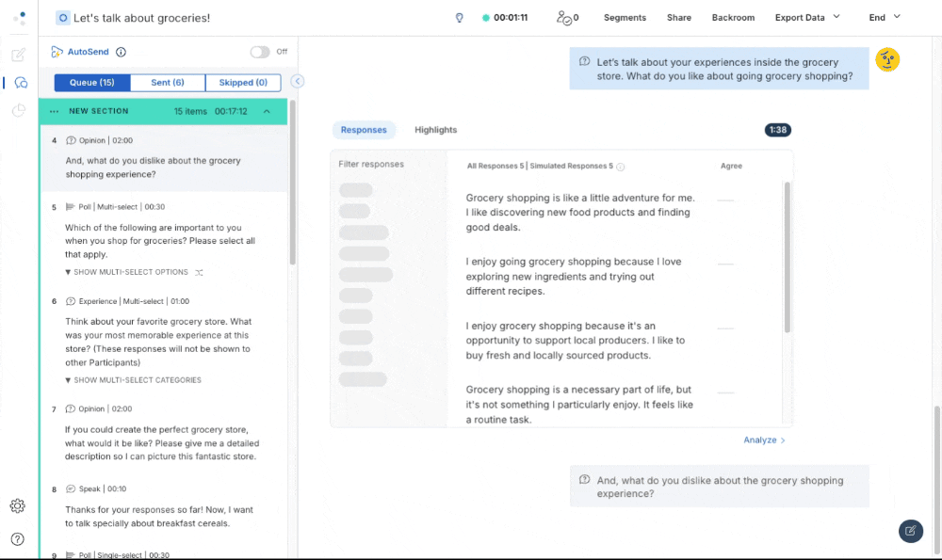This screenshot has width=942, height=560.
Task: Click the floating notes edit button
Action: tap(910, 531)
